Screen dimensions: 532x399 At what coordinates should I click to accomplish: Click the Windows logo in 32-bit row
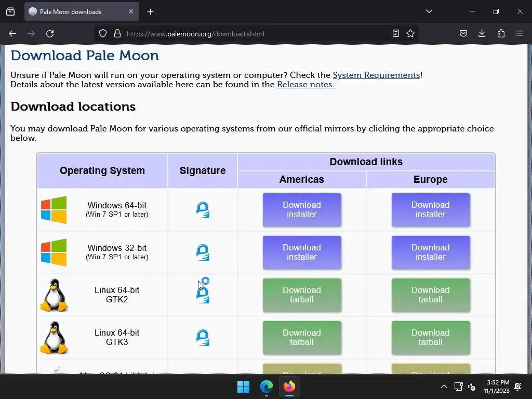point(54,252)
